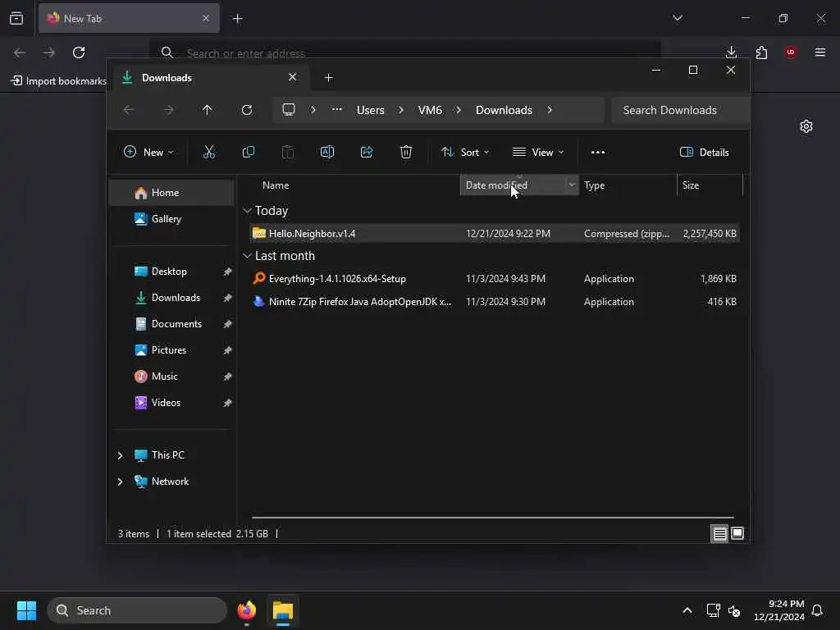Toggle the Details pane button
Image resolution: width=840 pixels, height=630 pixels.
705,152
